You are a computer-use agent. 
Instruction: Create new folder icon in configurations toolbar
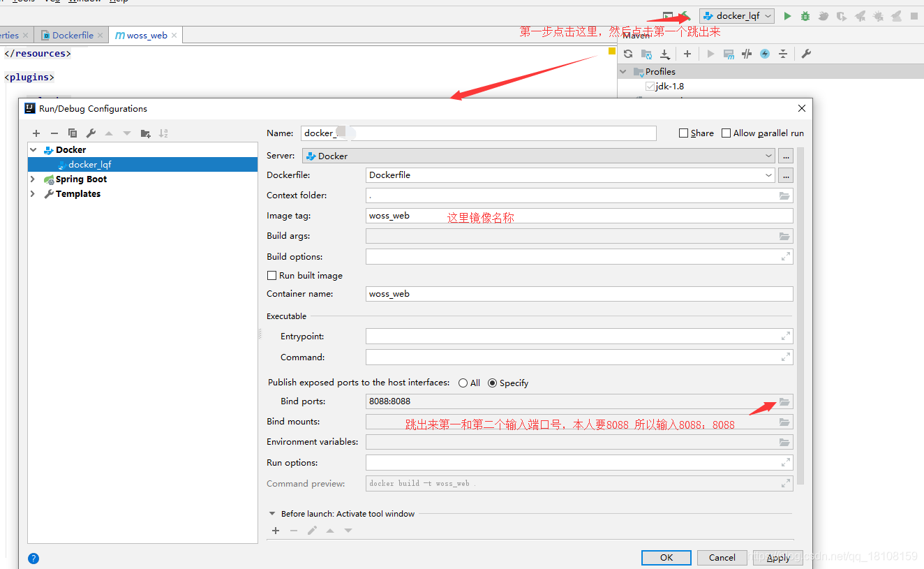click(145, 133)
